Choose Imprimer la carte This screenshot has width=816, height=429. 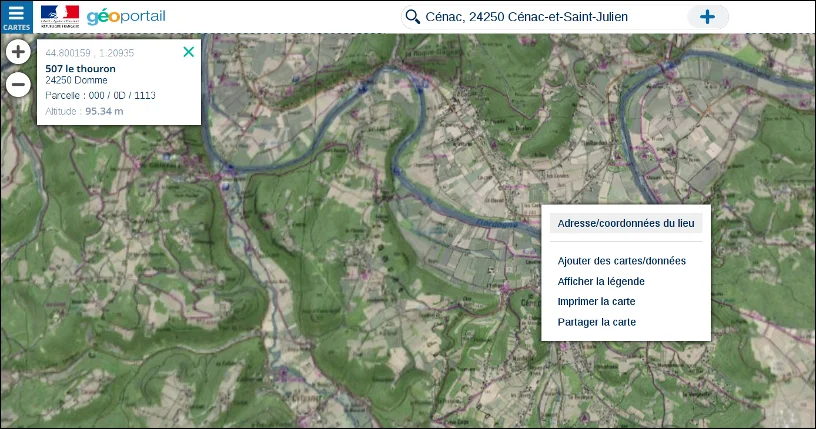(596, 301)
